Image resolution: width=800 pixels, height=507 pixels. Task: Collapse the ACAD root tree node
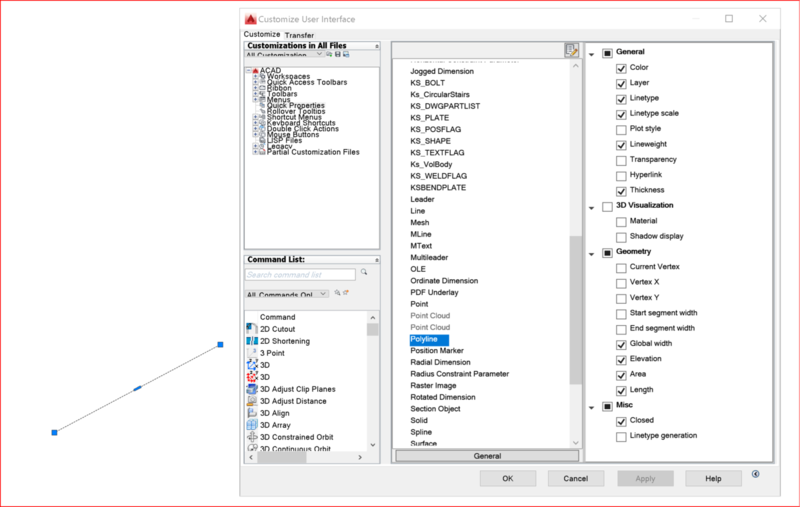point(248,70)
